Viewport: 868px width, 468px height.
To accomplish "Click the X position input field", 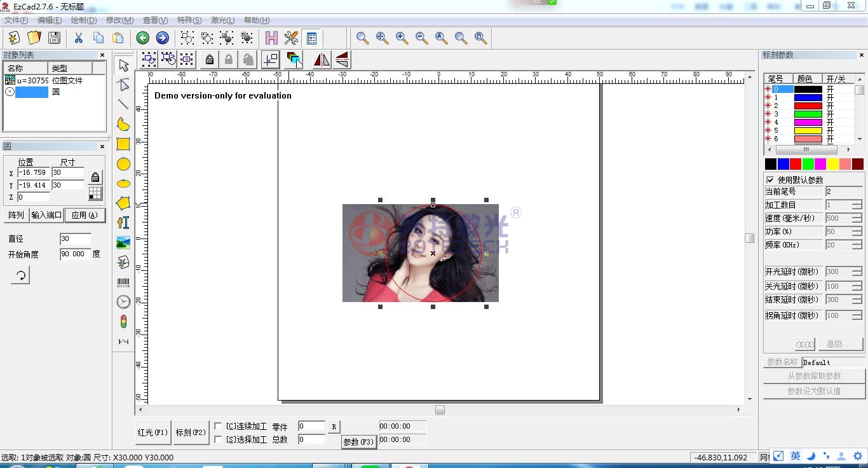I will click(x=34, y=172).
